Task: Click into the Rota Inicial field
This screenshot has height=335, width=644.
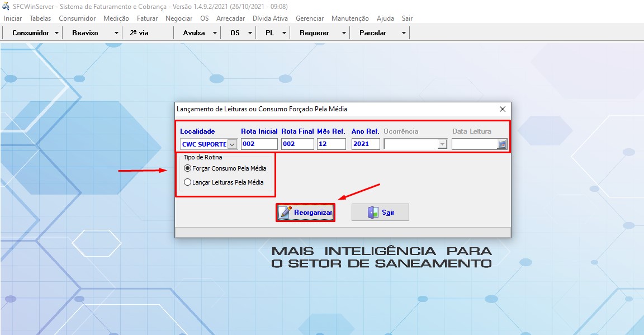Action: click(259, 144)
